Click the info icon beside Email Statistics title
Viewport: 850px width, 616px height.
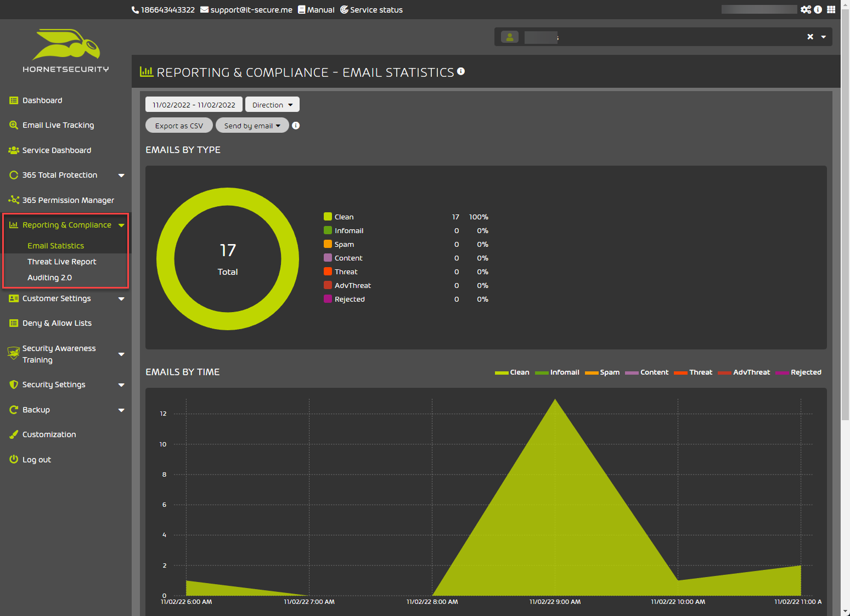pos(461,71)
